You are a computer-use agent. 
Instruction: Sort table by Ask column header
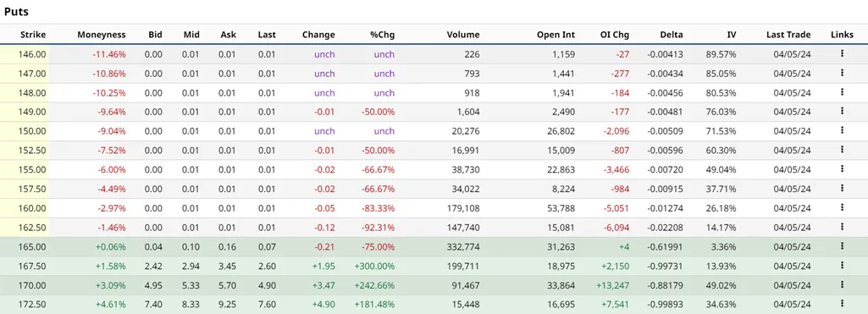pos(228,34)
